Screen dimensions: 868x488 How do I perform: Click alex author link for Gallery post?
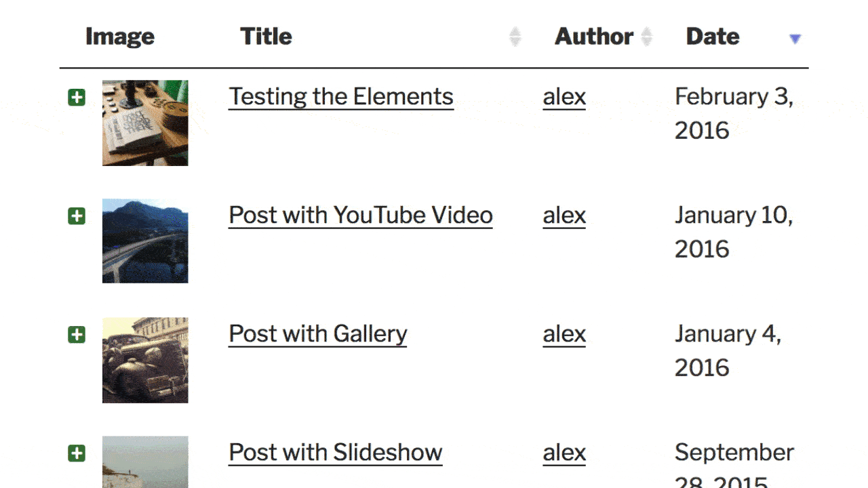pyautogui.click(x=564, y=334)
